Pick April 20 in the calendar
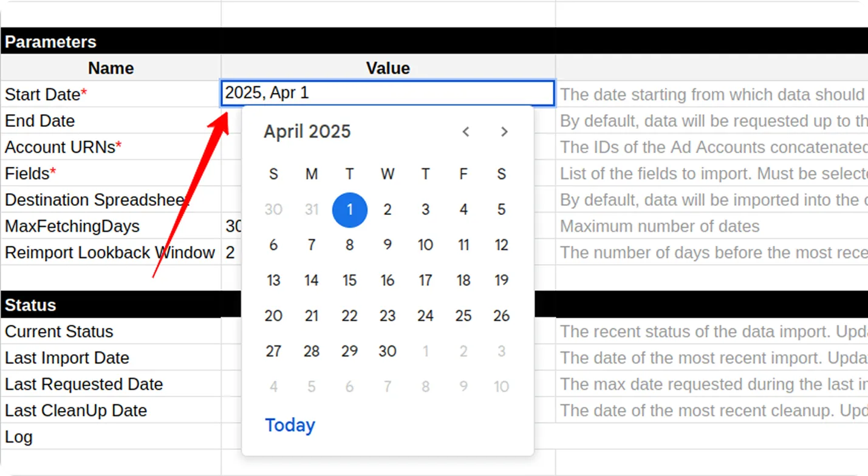Viewport: 868px width, 476px height. pos(273,316)
